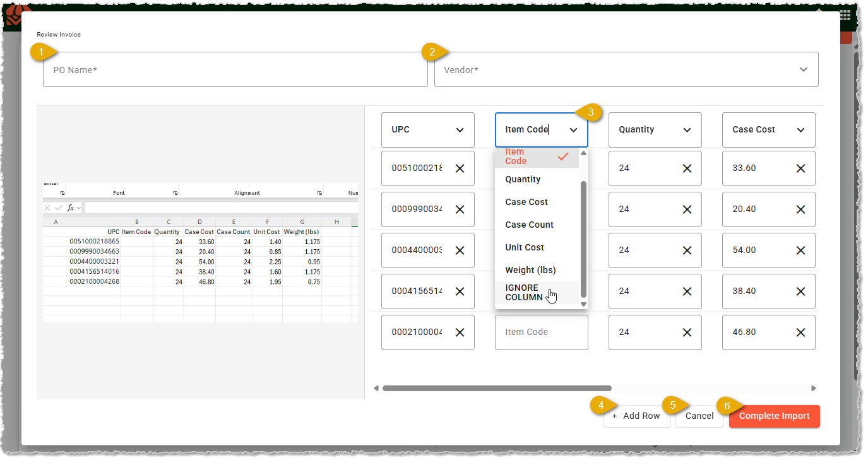Cancel the invoice review
This screenshot has height=463, width=868.
pos(699,416)
